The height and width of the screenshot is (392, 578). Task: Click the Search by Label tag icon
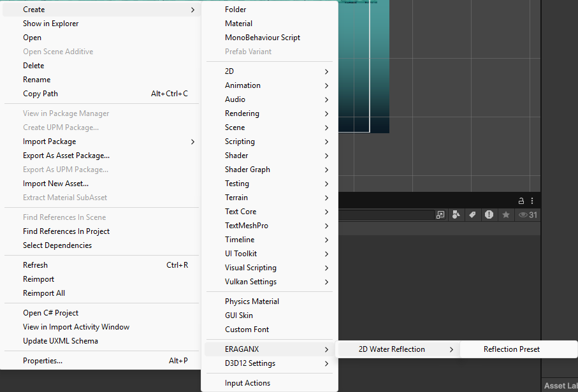click(472, 215)
